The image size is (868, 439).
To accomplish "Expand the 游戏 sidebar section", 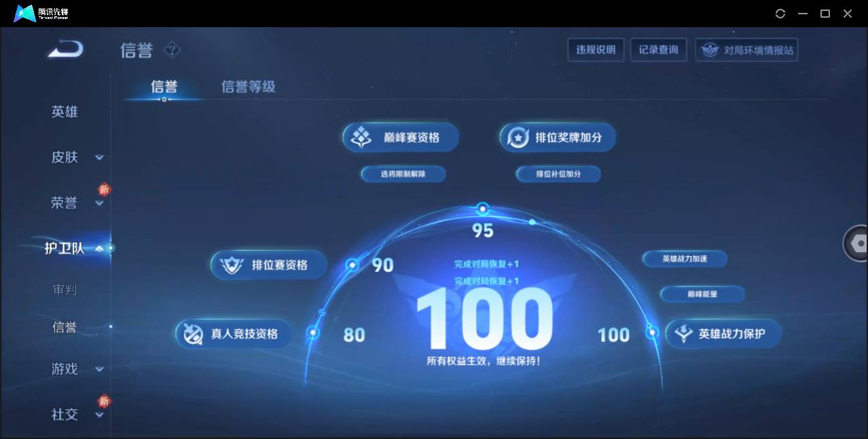I will [99, 368].
